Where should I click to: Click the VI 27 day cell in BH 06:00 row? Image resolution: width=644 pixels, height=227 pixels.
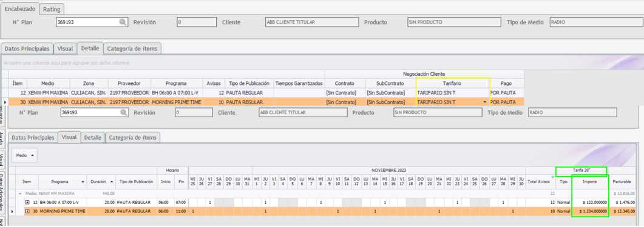click(210, 202)
